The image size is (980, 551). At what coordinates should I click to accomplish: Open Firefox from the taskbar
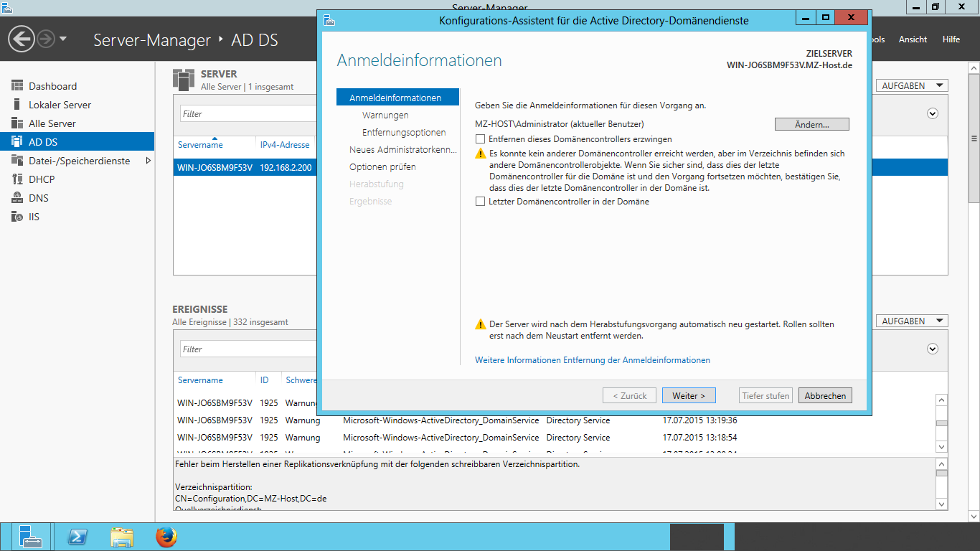[166, 537]
